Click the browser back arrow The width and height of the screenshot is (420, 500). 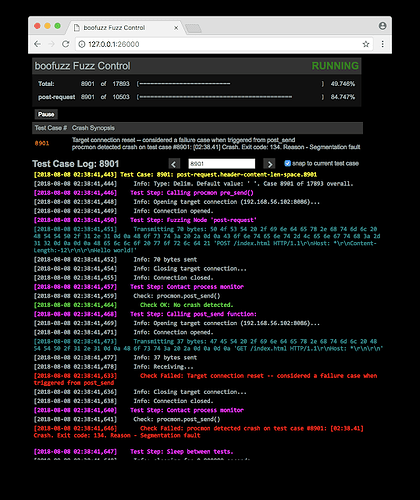tap(37, 44)
